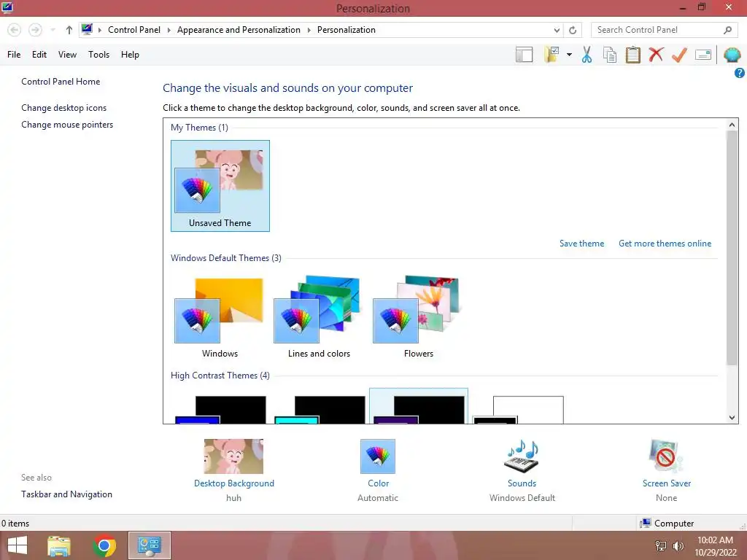Click the Back navigation arrow
Image resolution: width=747 pixels, height=560 pixels.
(x=15, y=30)
